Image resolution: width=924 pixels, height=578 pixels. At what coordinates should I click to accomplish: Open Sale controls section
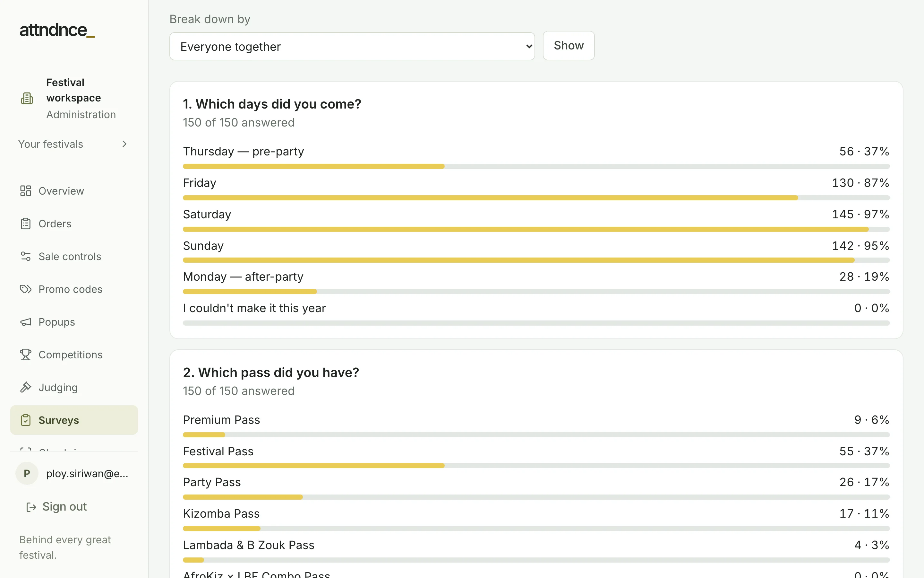74,257
